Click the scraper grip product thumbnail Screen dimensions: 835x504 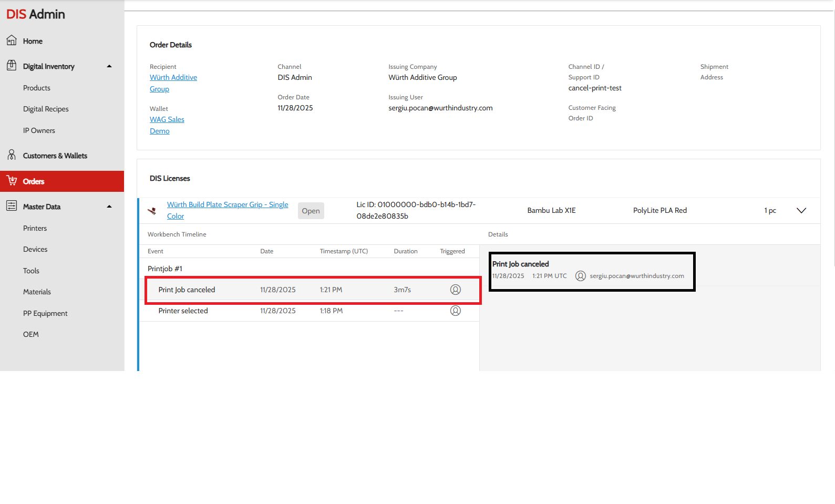click(x=152, y=211)
